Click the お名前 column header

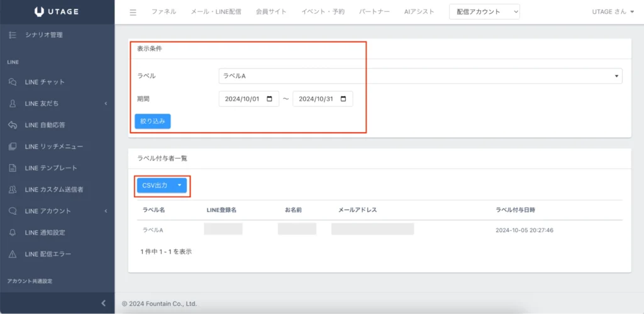[293, 210]
